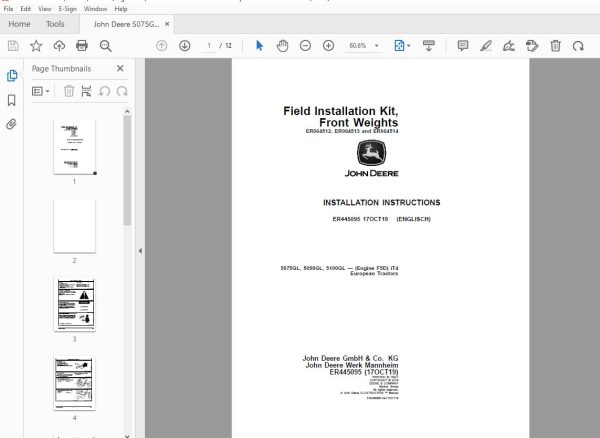Screen dimensions: 600x438
Task: Go to the next page
Action: click(x=184, y=46)
